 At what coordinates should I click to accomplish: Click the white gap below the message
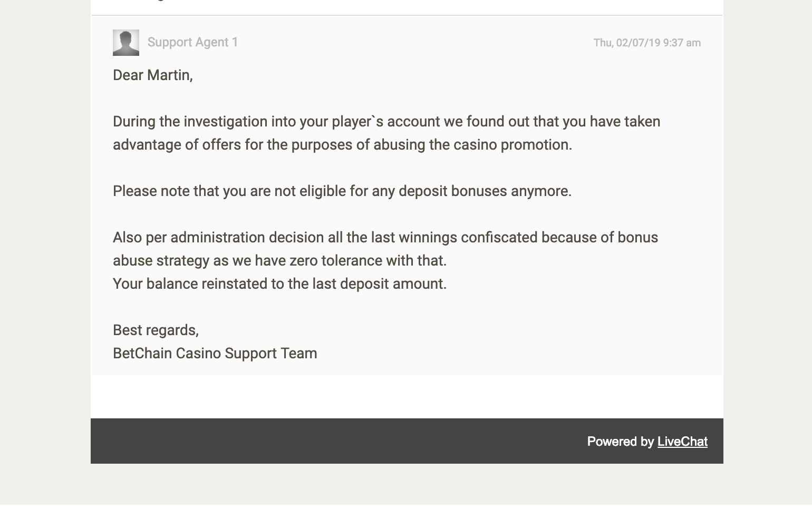[x=407, y=397]
